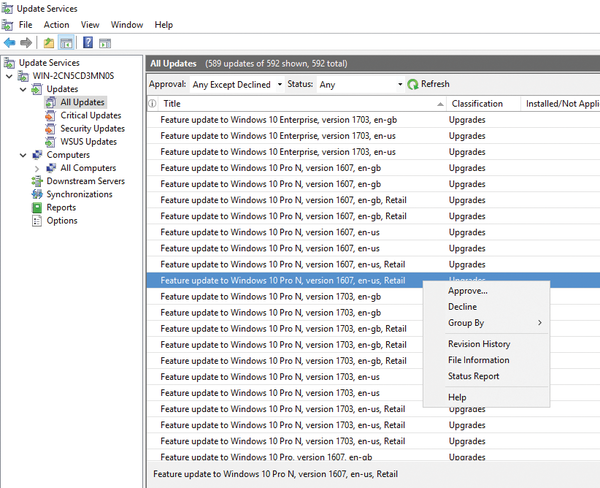Click the green Refresh icon
Viewport: 600px width, 488px height.
click(x=413, y=84)
